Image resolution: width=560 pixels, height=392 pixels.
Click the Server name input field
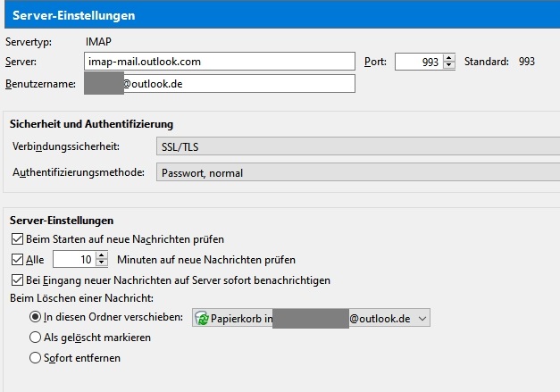point(220,62)
